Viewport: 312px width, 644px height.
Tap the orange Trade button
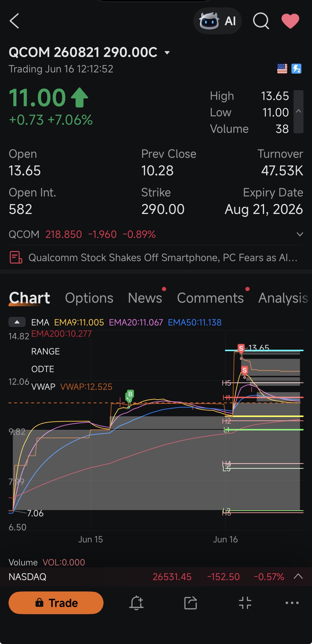[x=56, y=603]
